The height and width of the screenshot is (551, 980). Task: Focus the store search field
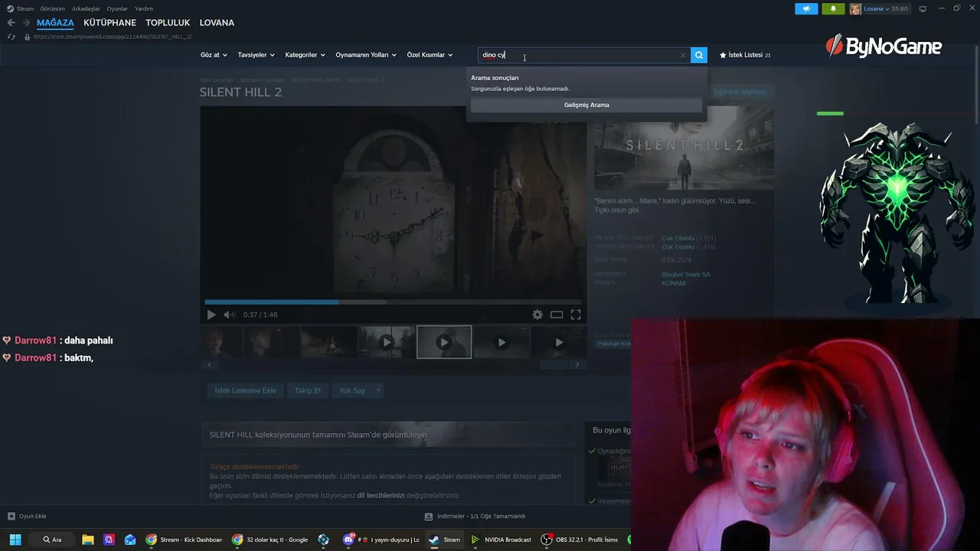[578, 55]
